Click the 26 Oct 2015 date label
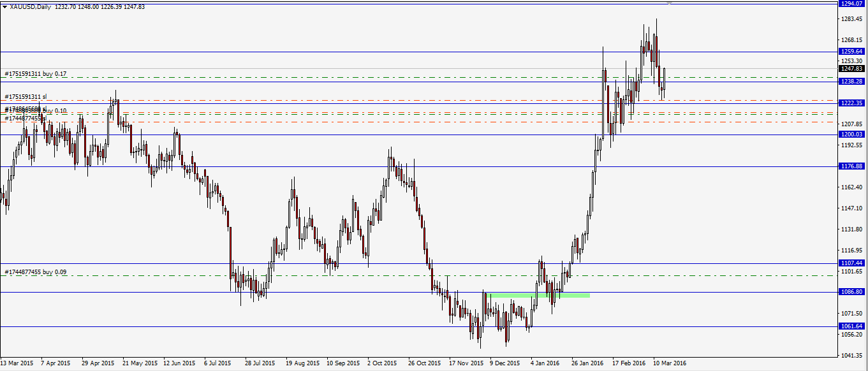 [424, 363]
